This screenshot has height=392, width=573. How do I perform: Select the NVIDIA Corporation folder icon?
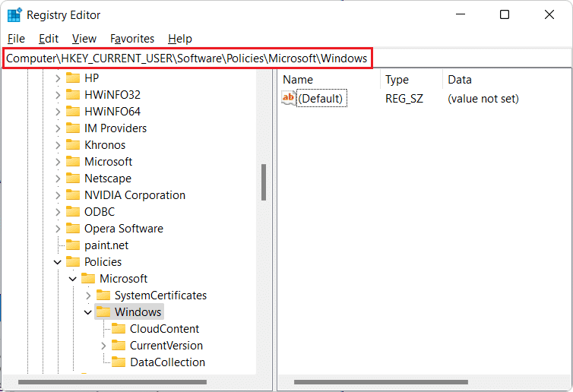pyautogui.click(x=73, y=194)
